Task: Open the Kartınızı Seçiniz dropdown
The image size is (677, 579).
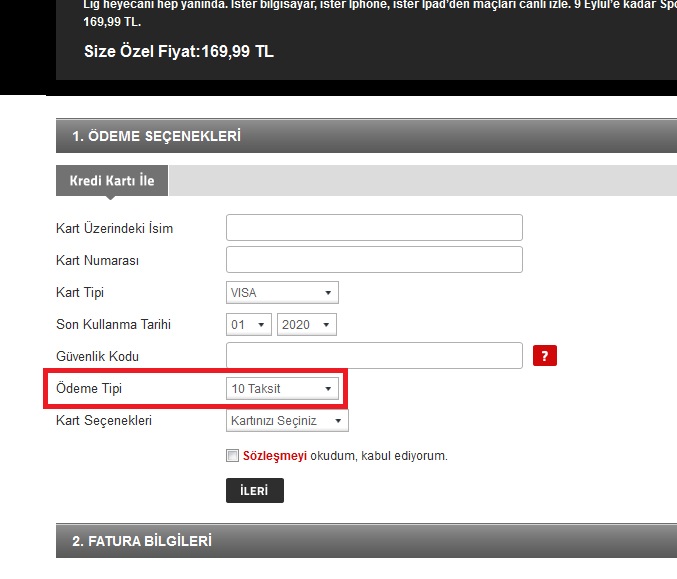Action: 287,420
